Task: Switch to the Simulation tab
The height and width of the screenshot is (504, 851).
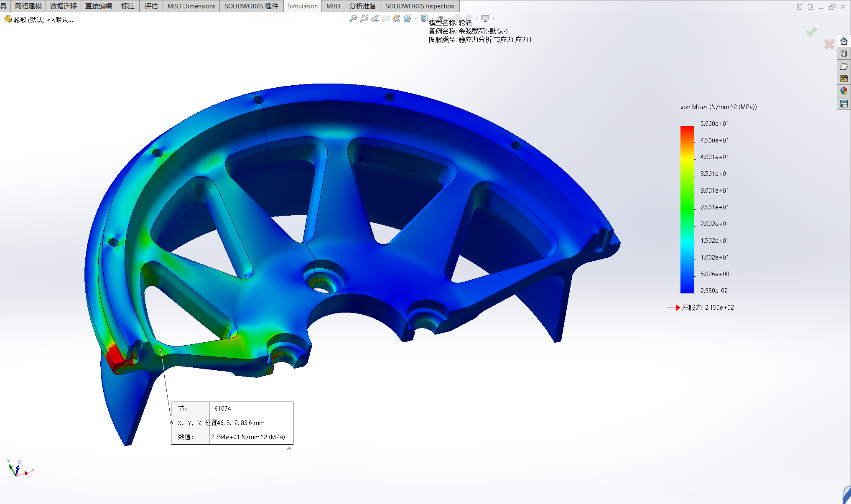Action: coord(303,6)
